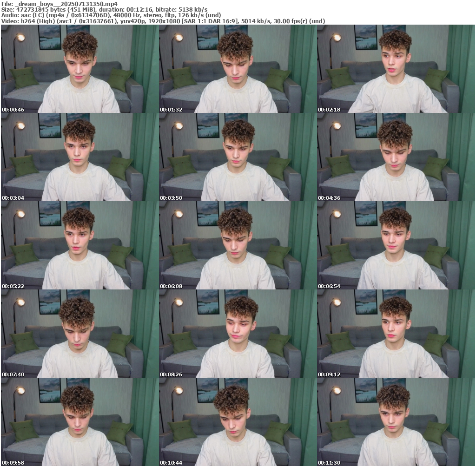This screenshot has width=476, height=466.
Task: Open the frame at 00:01:32
Action: pyautogui.click(x=238, y=69)
